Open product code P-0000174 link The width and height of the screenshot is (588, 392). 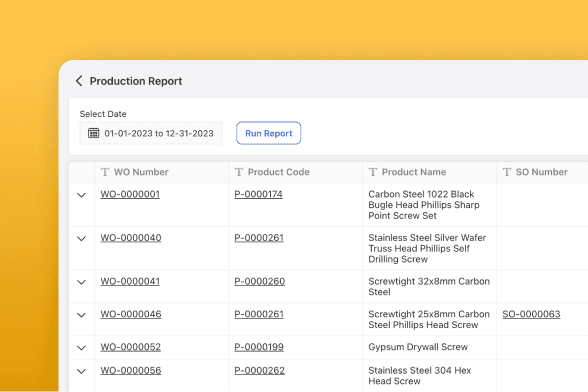point(258,194)
